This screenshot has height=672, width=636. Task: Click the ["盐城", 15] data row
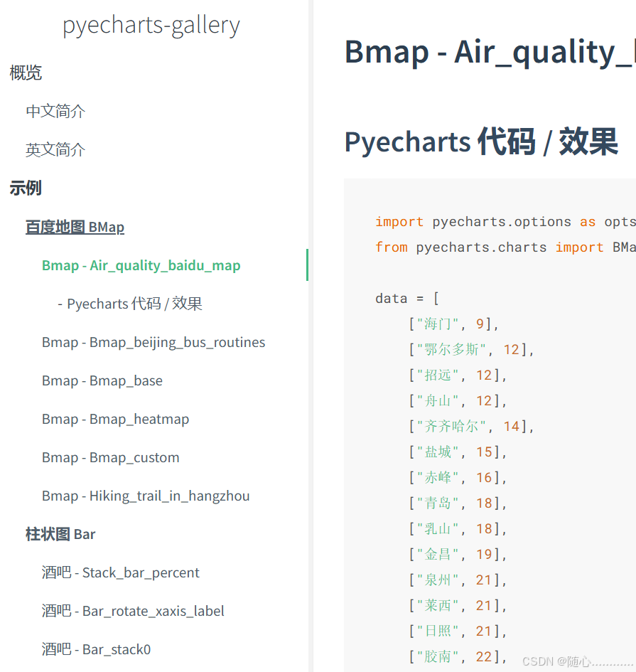pos(458,452)
